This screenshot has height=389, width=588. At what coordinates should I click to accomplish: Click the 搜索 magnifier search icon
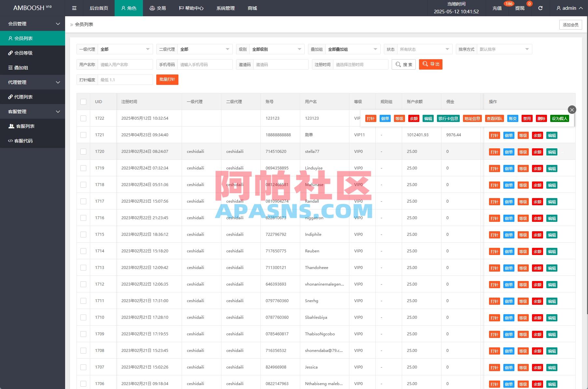click(x=398, y=64)
